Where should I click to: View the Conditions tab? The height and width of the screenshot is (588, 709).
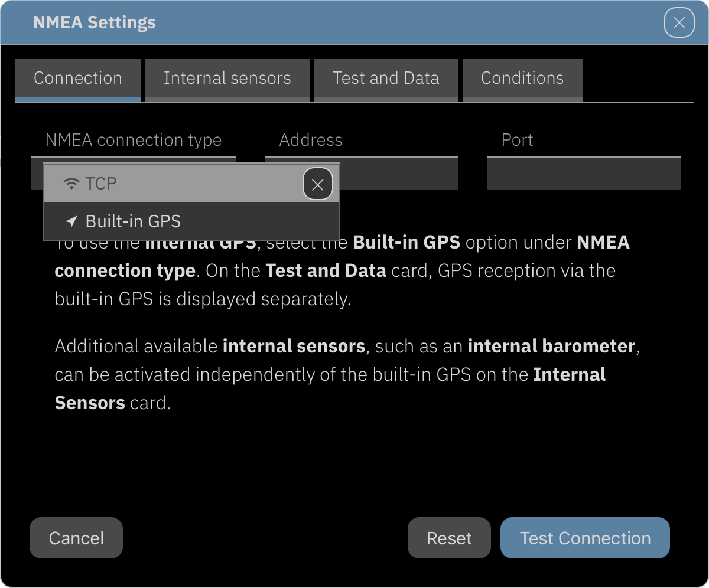tap(522, 77)
